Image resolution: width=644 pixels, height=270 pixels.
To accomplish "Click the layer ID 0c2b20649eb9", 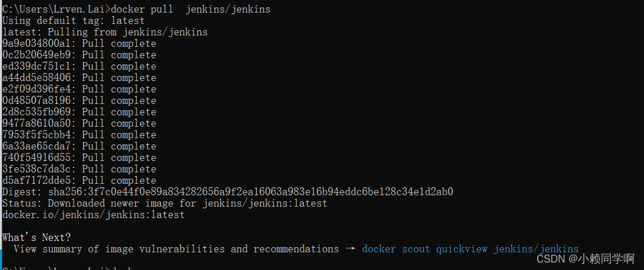I will pyautogui.click(x=39, y=55).
